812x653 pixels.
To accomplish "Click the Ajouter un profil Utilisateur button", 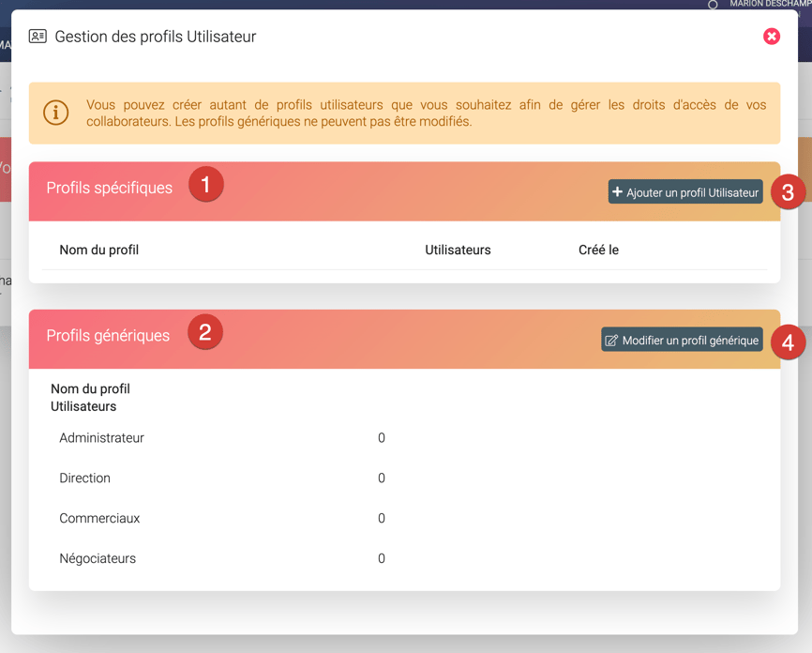I will pos(684,191).
